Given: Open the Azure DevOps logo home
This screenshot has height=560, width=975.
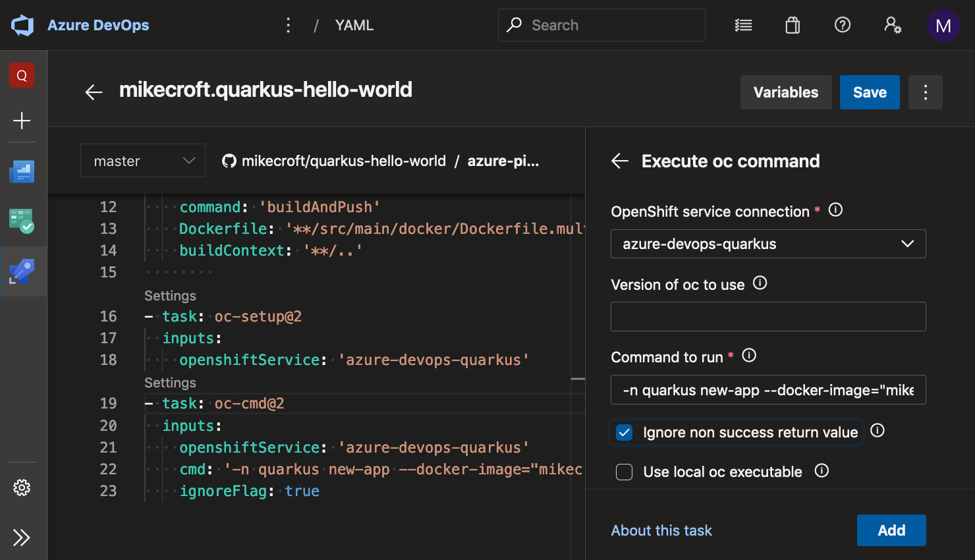Looking at the screenshot, I should (22, 25).
